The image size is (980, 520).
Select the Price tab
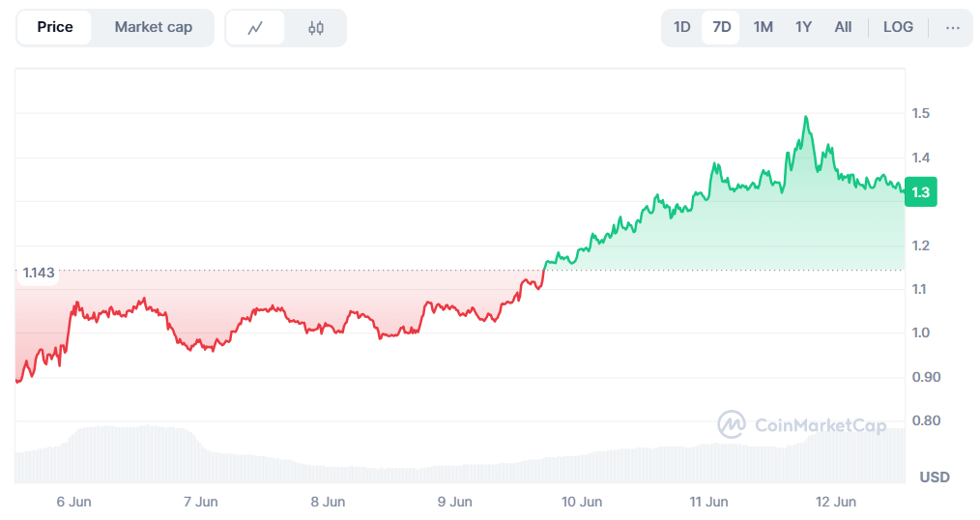55,27
